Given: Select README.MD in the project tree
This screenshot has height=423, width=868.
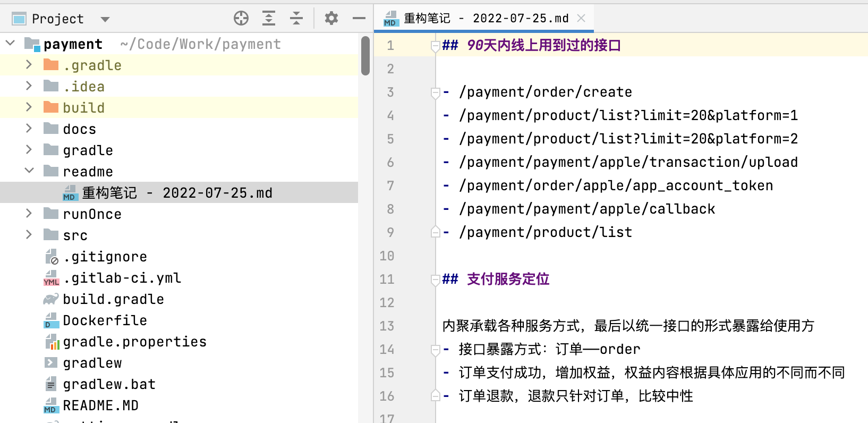Looking at the screenshot, I should tap(100, 405).
